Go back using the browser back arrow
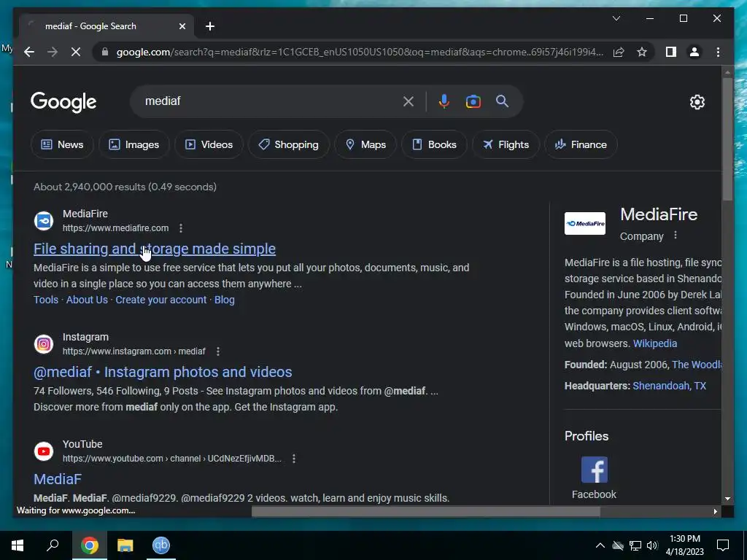 pos(29,52)
